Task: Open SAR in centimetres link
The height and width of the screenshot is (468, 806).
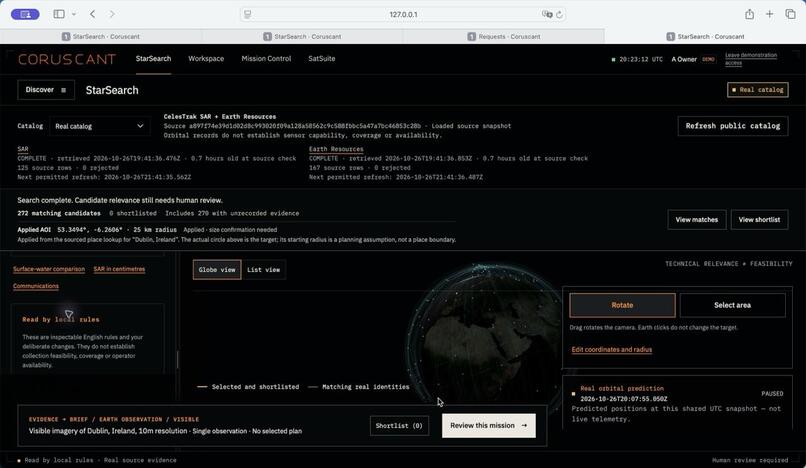Action: point(119,269)
